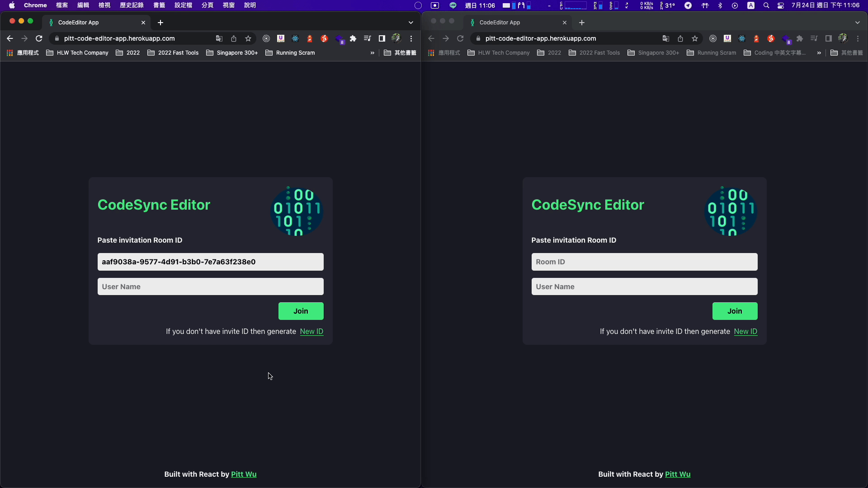Viewport: 868px width, 488px height.
Task: Click the share/cast icon in left toolbar
Action: (234, 38)
